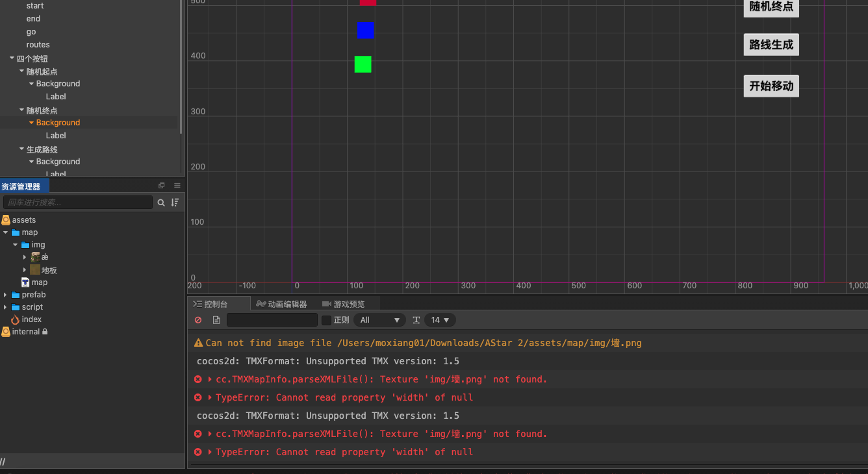Viewport: 868px width, 474px height.
Task: Select the assets database icon
Action: click(x=6, y=220)
